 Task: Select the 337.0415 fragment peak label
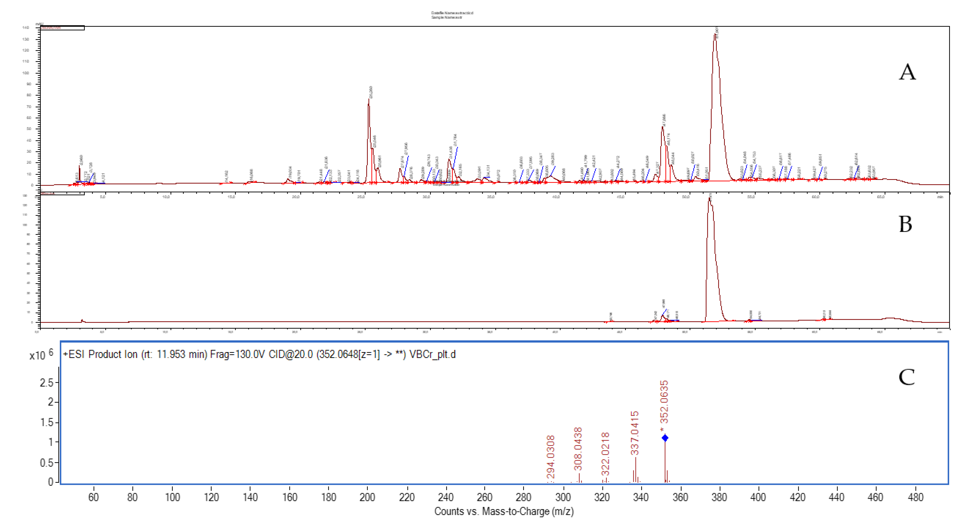tap(635, 433)
